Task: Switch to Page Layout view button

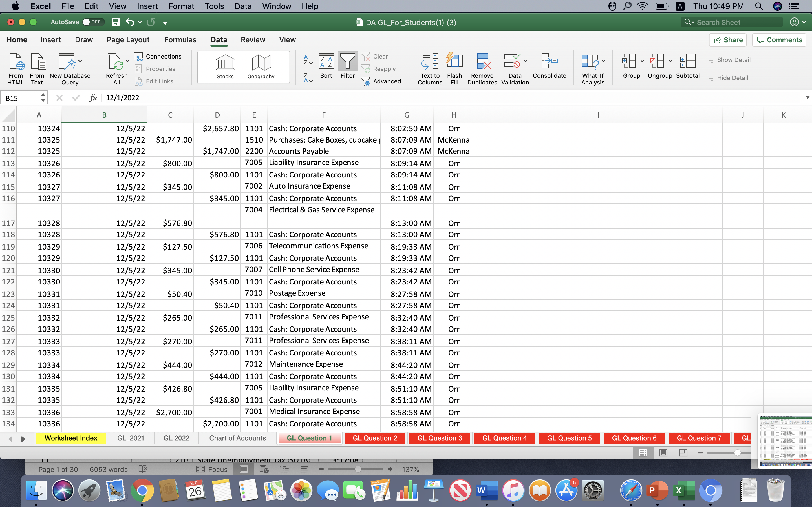Action: pyautogui.click(x=663, y=453)
